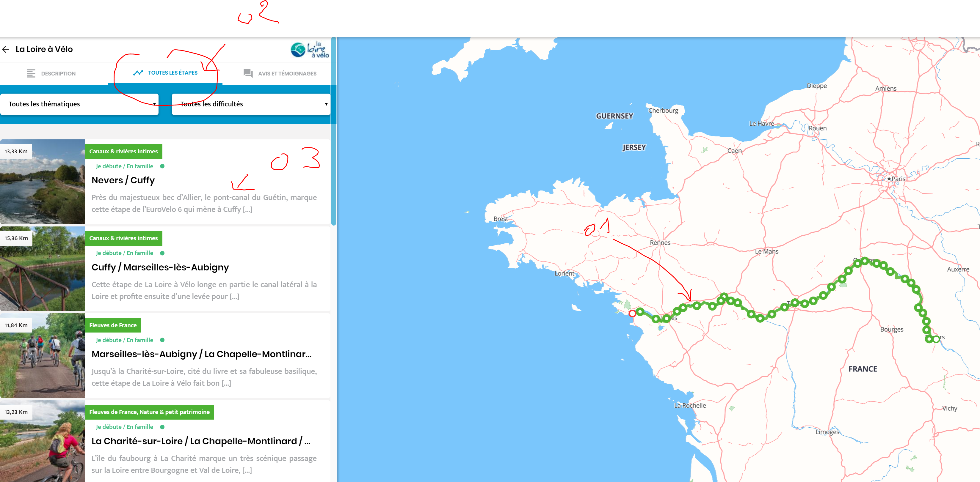Click the 13,23 Km distance badge
Image resolution: width=980 pixels, height=482 pixels.
(16, 412)
